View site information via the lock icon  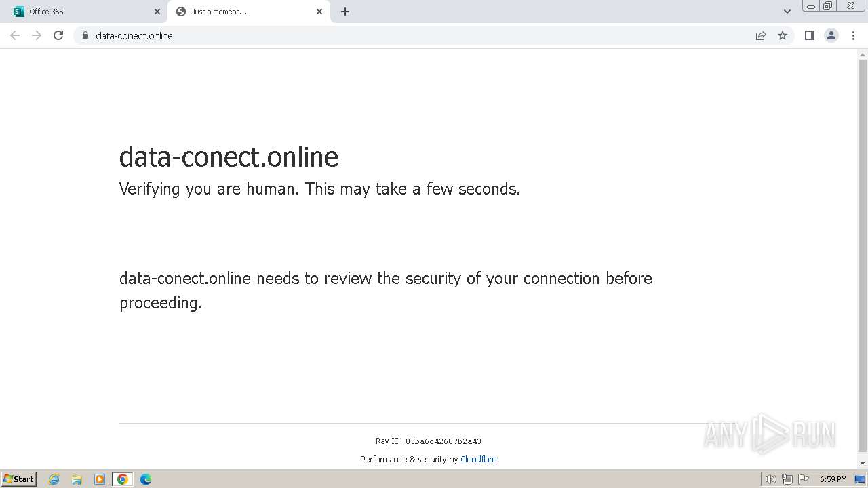[85, 35]
